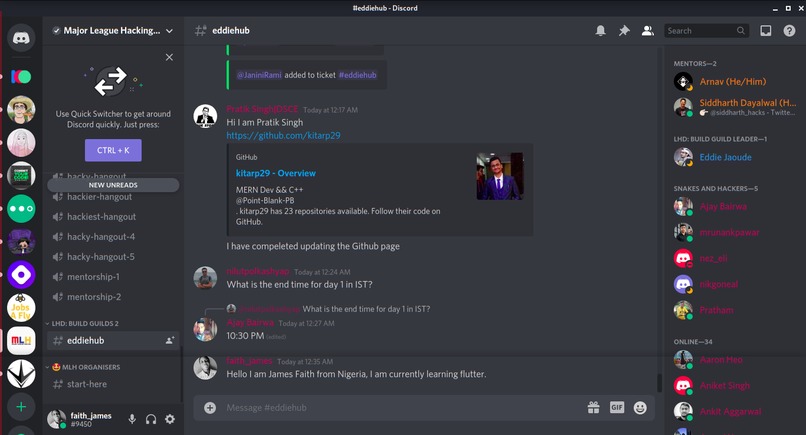Open the hat-wearing avatar server icon
Screen dimensions: 806x435
point(21,110)
